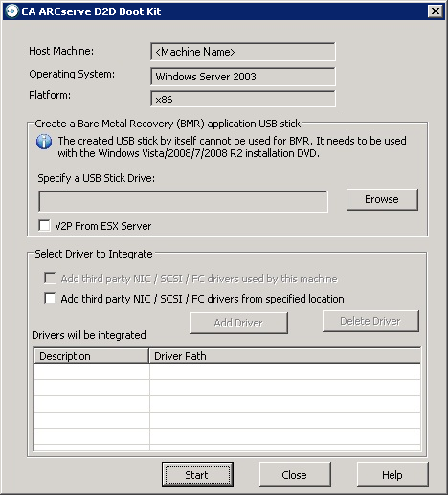Click the USB Stick Drive input field
448x495 pixels.
[x=183, y=201]
